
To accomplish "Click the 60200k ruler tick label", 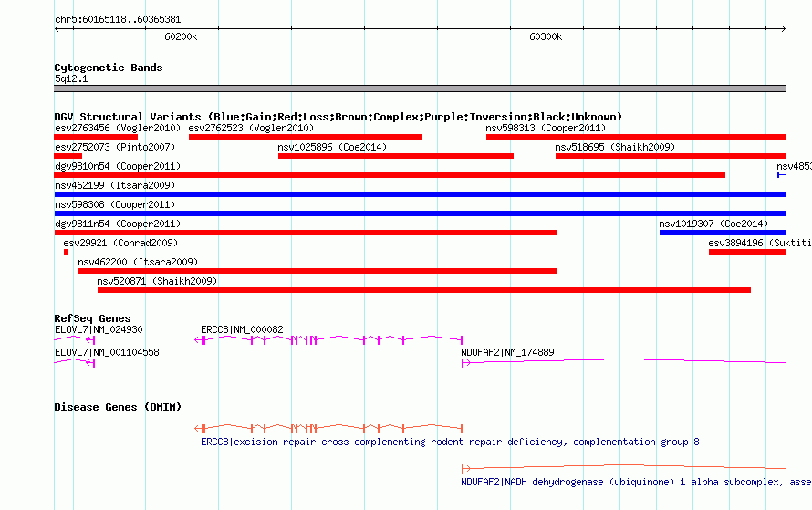I will (x=181, y=36).
